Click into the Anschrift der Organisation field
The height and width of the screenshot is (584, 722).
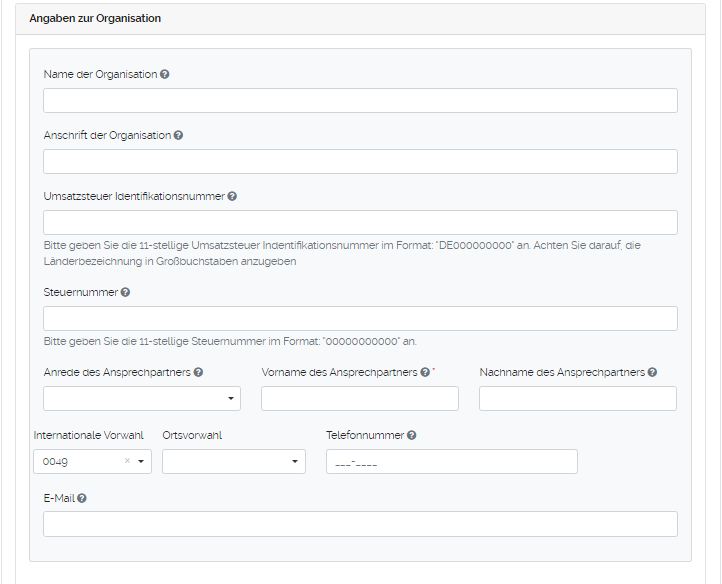coord(360,162)
